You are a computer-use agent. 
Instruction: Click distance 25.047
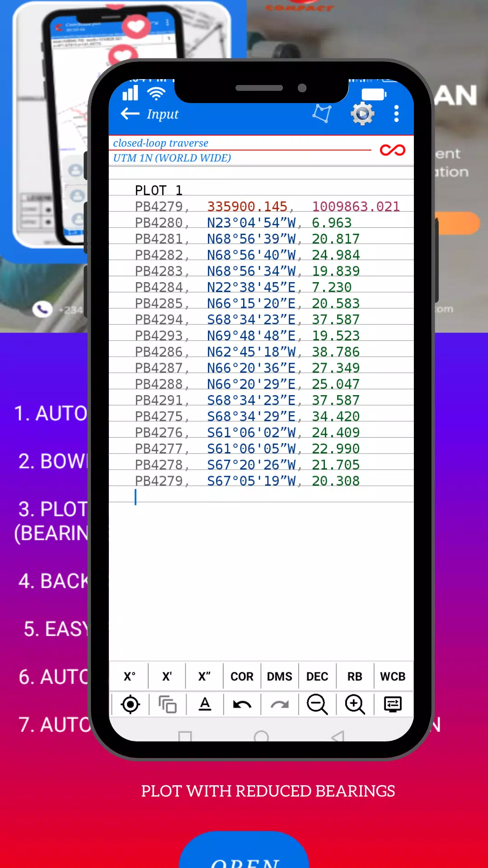point(336,384)
